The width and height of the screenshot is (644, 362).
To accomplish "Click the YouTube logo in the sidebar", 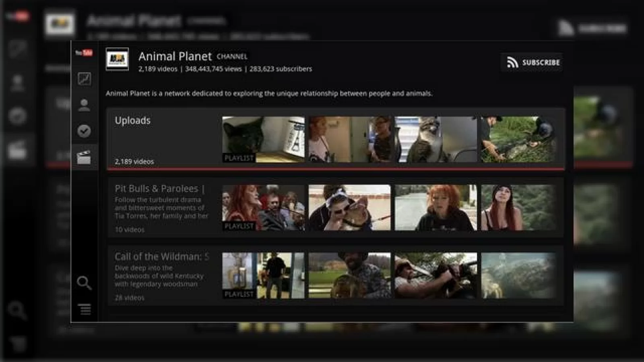I will (84, 53).
